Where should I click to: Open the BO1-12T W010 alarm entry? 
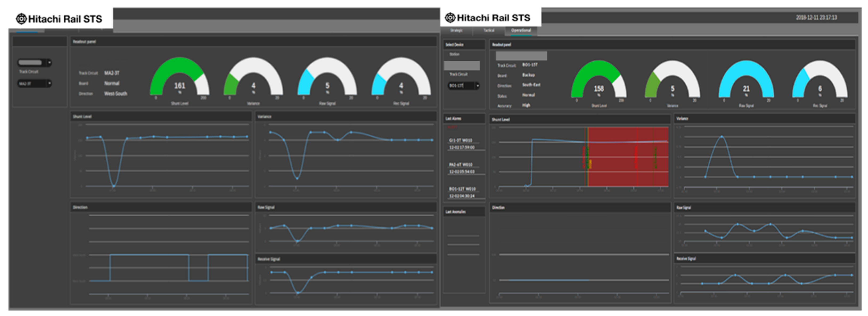pyautogui.click(x=462, y=189)
